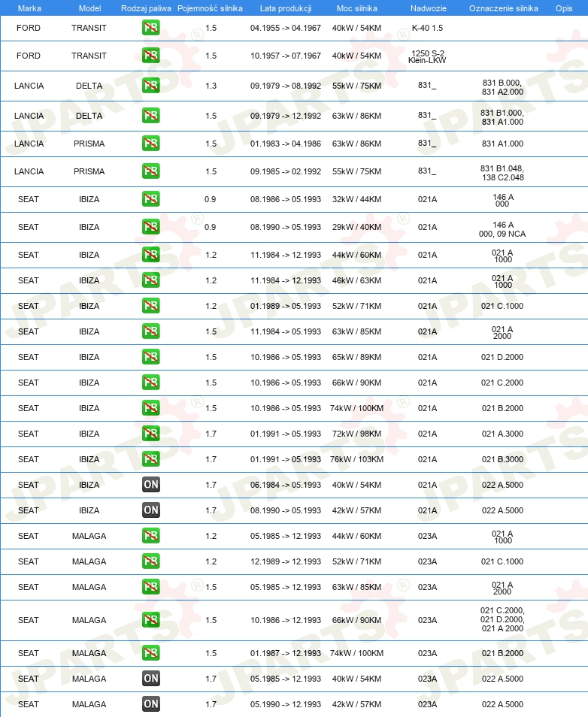This screenshot has width=588, height=717.
Task: Click the petrol icon for Seat Ibiza 0.9 29kW
Action: (150, 227)
